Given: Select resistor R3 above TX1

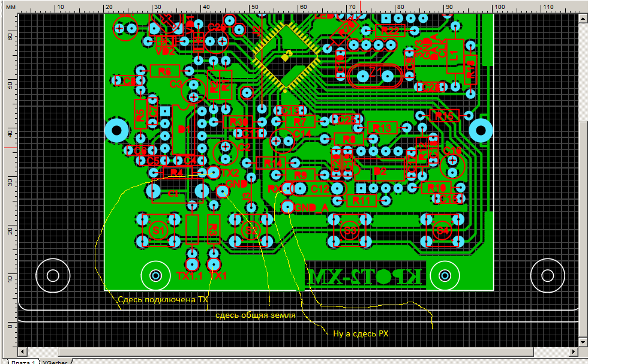Looking at the screenshot, I should tap(214, 229).
